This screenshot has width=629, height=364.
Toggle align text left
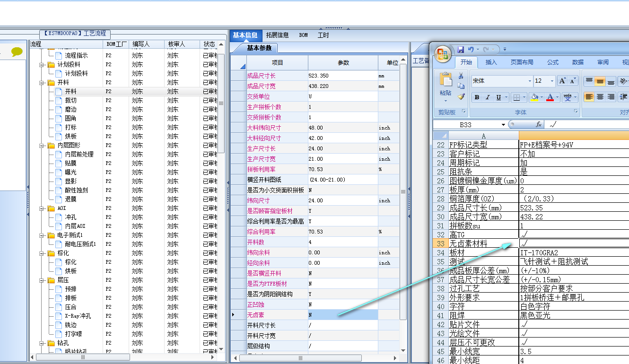[x=589, y=97]
